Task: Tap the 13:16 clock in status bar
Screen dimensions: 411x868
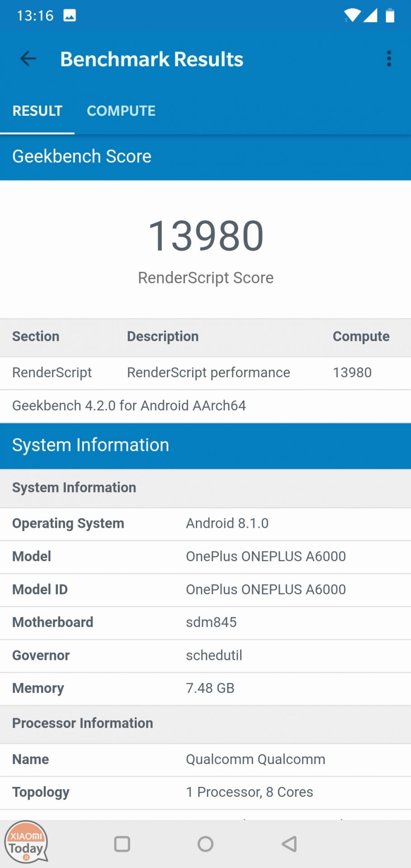Action: coord(35,16)
